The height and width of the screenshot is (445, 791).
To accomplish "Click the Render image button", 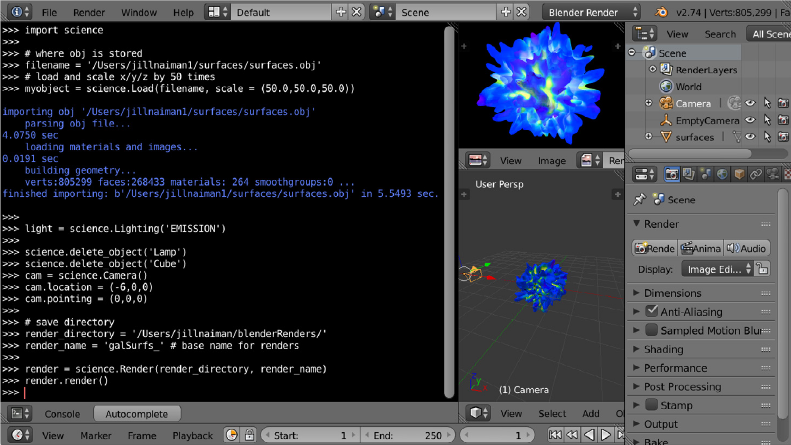I will (x=655, y=248).
